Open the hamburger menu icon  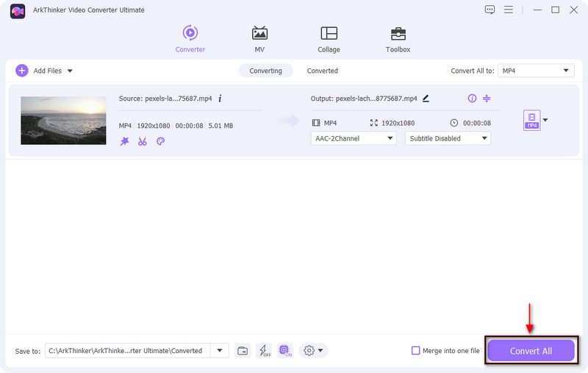pos(509,10)
